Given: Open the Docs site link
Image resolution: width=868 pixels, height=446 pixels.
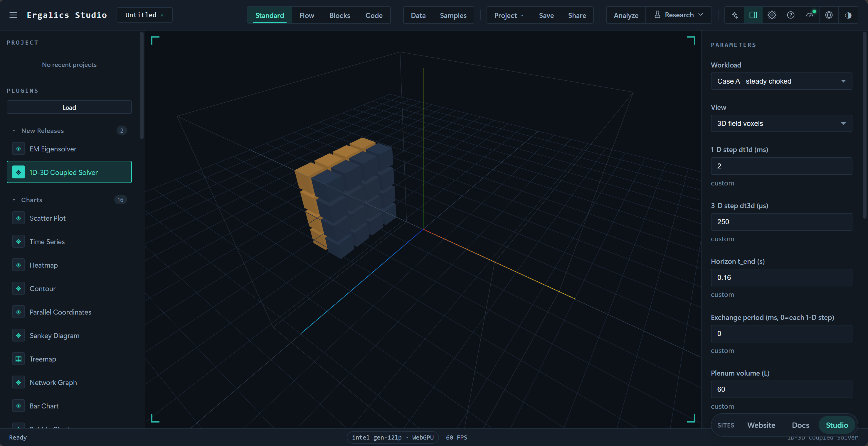Looking at the screenshot, I should [x=800, y=425].
